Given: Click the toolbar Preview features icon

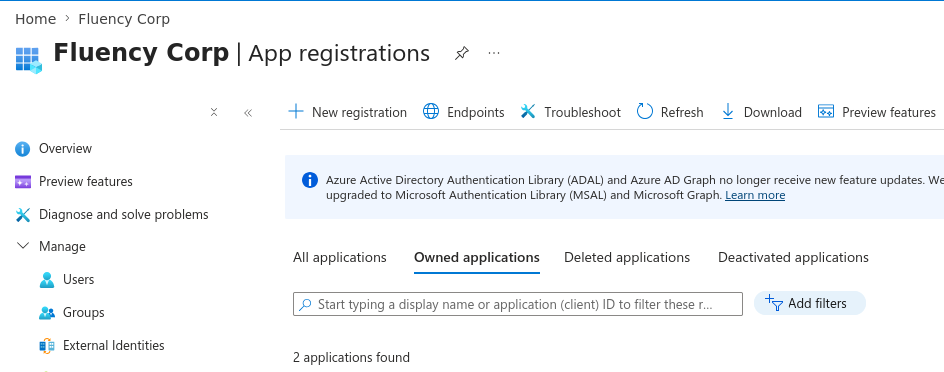Looking at the screenshot, I should [x=826, y=111].
